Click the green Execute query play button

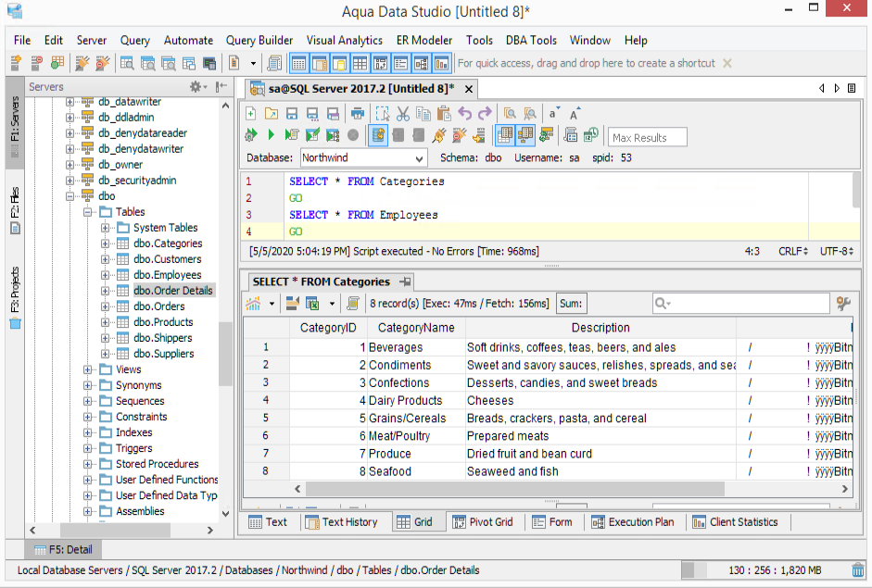(x=271, y=135)
